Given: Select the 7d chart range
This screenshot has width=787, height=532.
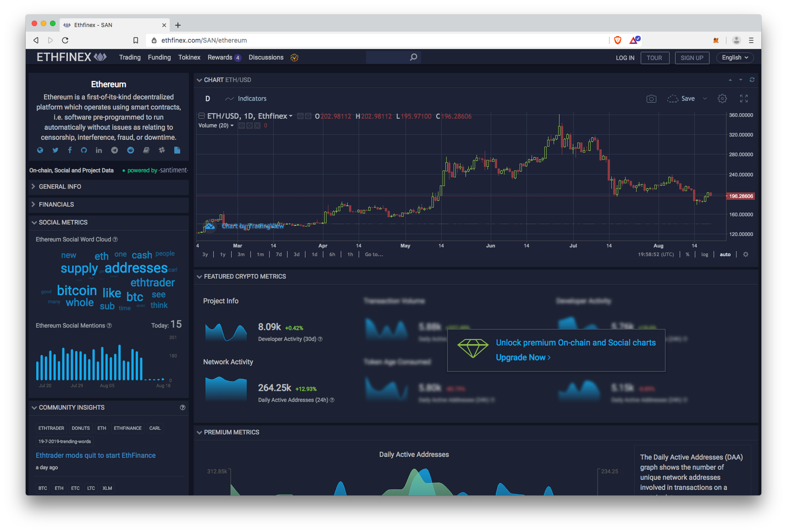Looking at the screenshot, I should pos(279,254).
